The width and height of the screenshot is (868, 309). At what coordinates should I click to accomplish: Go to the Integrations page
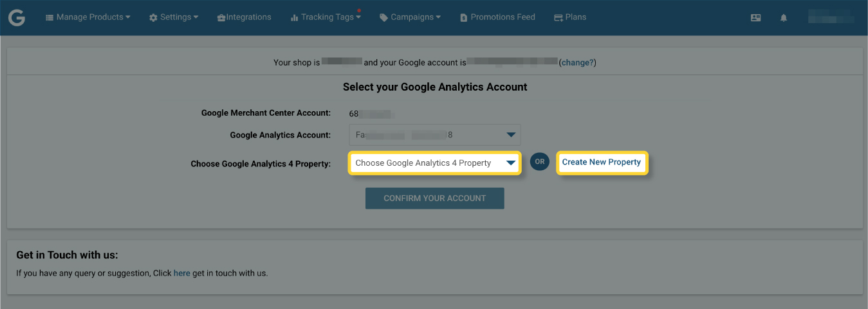[244, 17]
